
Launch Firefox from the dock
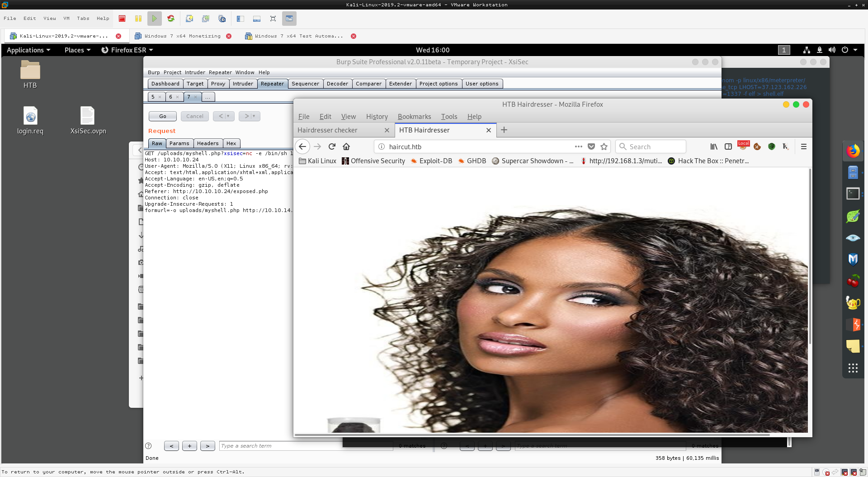853,151
